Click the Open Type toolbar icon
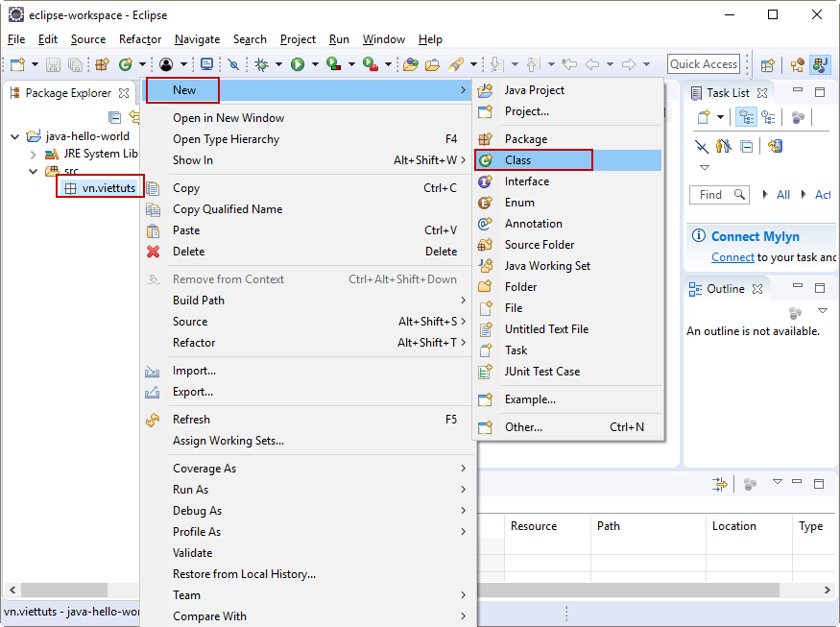This screenshot has width=840, height=627. click(411, 65)
